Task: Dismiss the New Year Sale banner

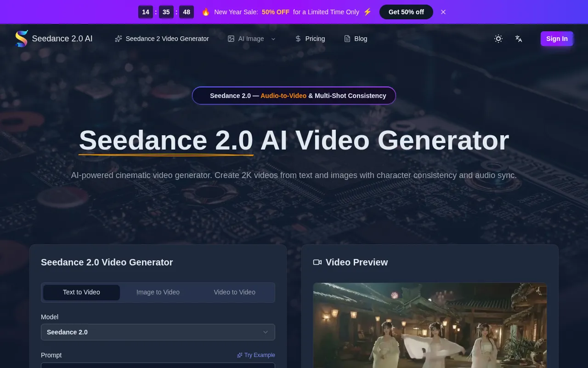Action: coord(443,12)
